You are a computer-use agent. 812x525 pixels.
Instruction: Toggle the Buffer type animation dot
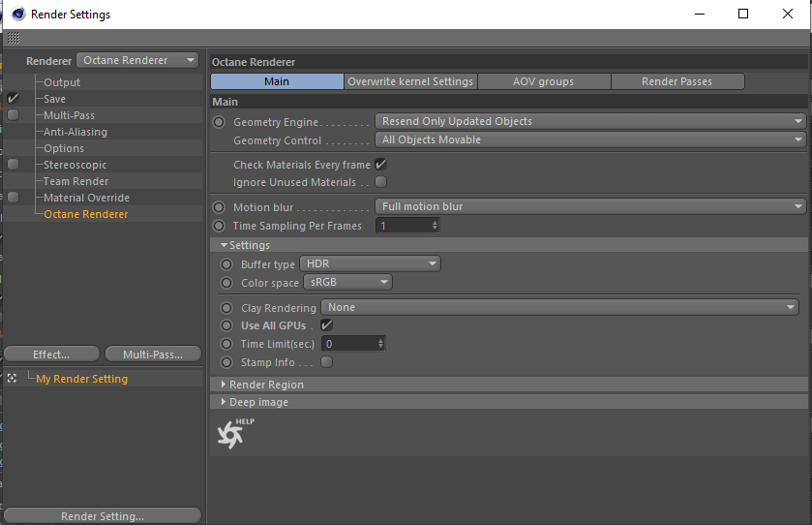(226, 264)
